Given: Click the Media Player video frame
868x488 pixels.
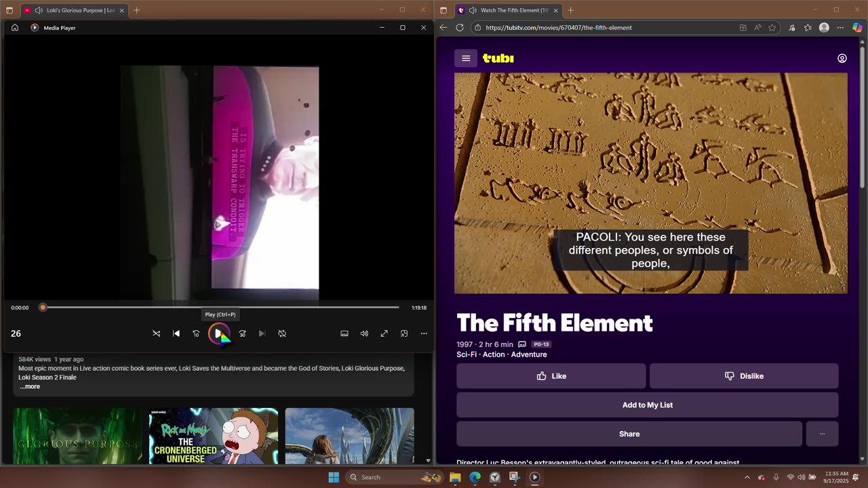Looking at the screenshot, I should point(219,182).
